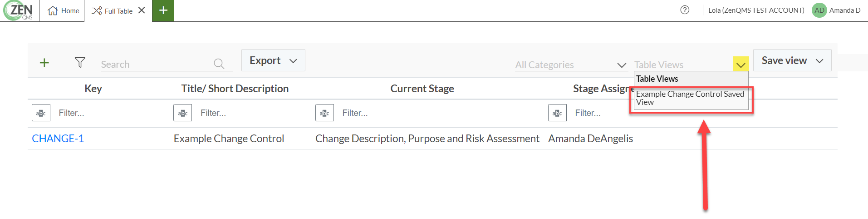Add a new record with plus icon

tap(44, 63)
